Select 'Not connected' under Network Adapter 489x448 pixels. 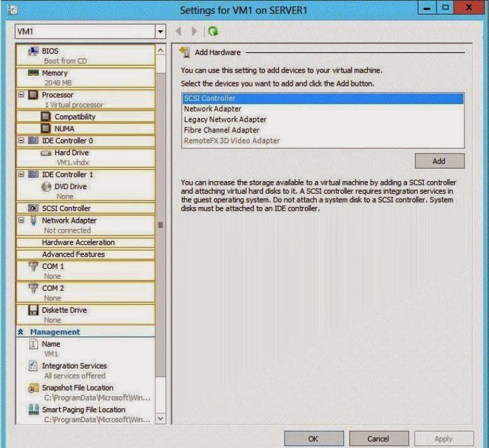pos(68,230)
